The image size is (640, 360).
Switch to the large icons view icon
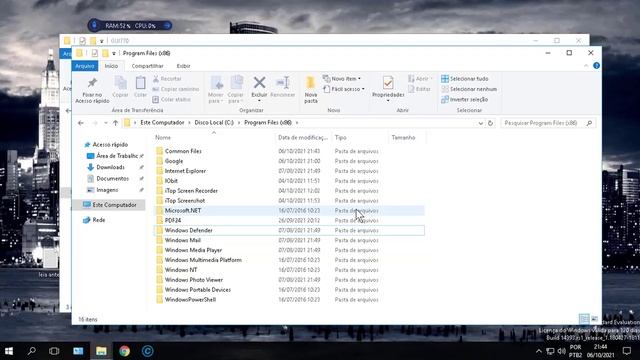coord(594,319)
